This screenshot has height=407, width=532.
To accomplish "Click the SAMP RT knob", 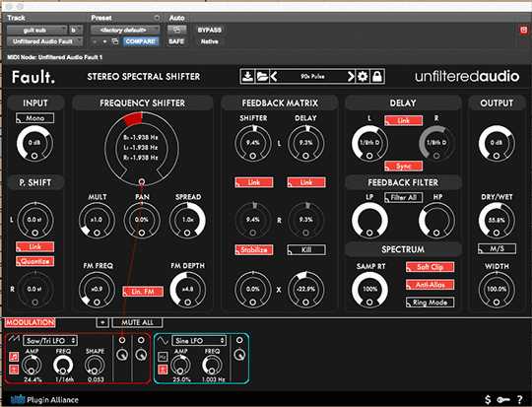I will point(369,290).
